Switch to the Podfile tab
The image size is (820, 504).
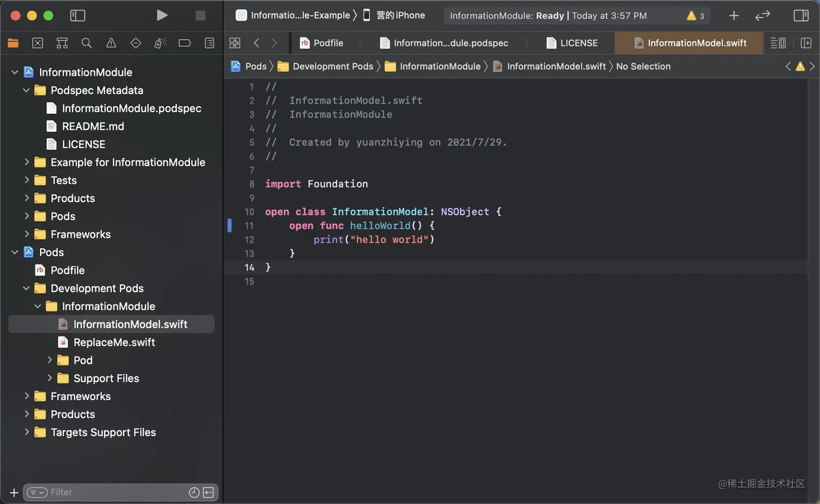pyautogui.click(x=322, y=43)
